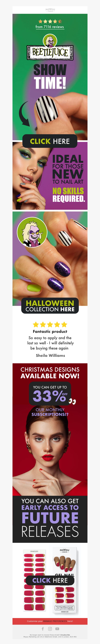
Task: Open the Facebook icon in footer
Action: 43,629
